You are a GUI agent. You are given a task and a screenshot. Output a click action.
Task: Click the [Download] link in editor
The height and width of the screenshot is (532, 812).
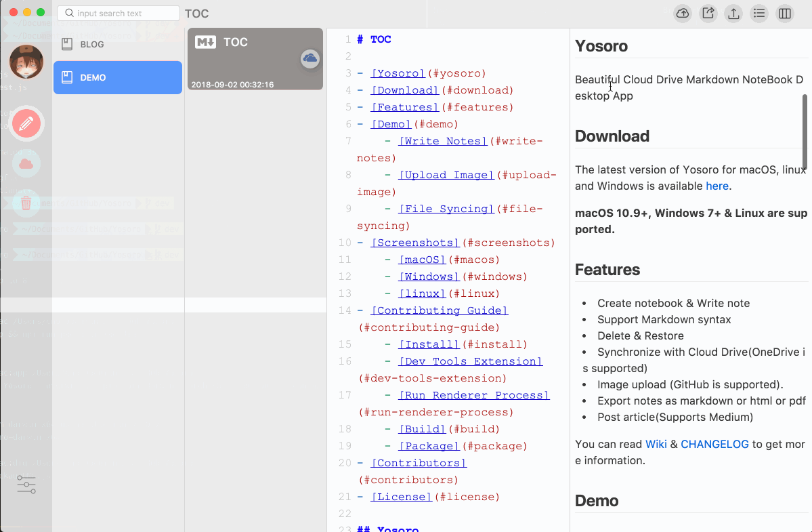405,90
